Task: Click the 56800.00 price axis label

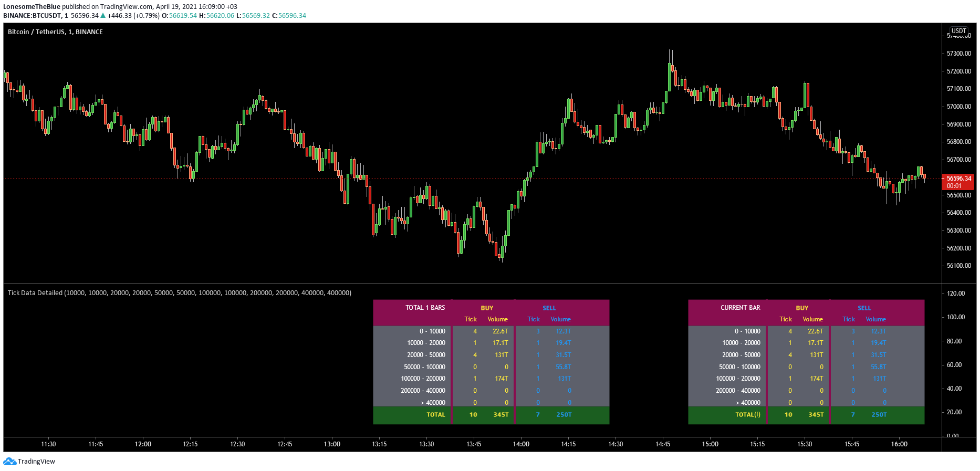Action: point(959,142)
